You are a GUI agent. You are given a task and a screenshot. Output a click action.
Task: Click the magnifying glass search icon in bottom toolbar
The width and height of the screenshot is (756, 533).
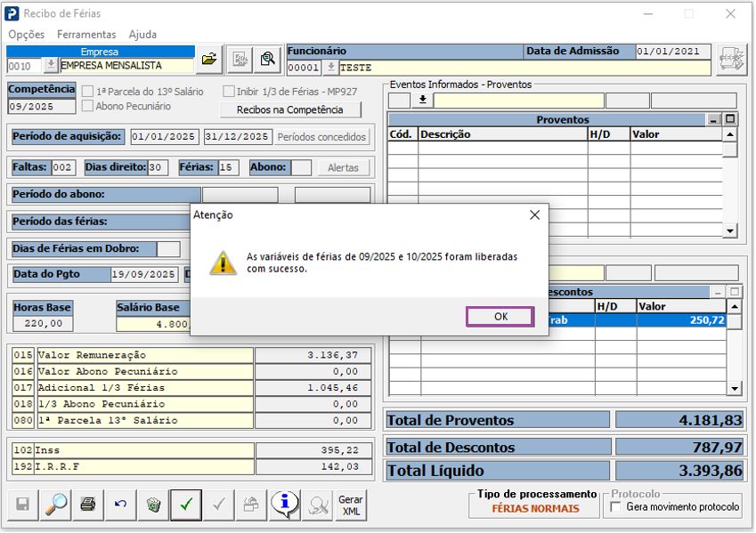[55, 505]
